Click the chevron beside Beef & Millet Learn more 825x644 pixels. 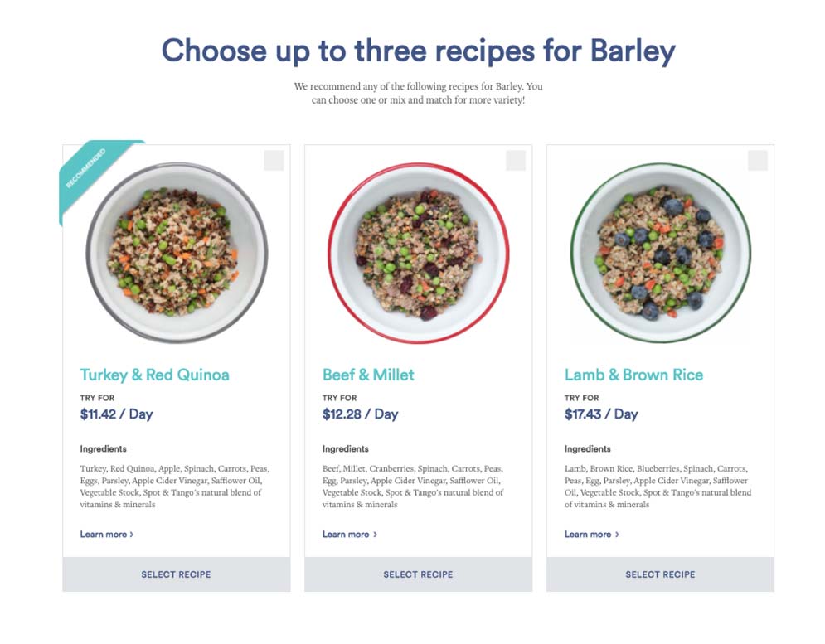(x=375, y=535)
